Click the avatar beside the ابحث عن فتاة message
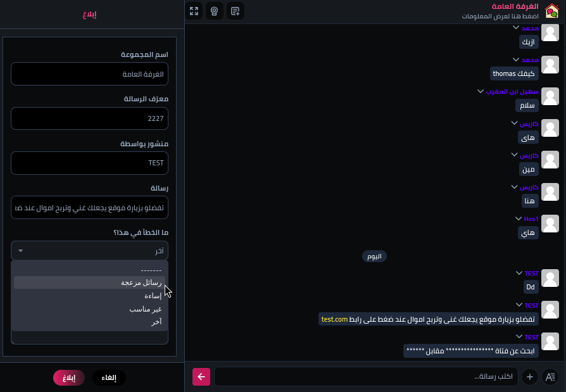The width and height of the screenshot is (566, 392). coord(550,342)
